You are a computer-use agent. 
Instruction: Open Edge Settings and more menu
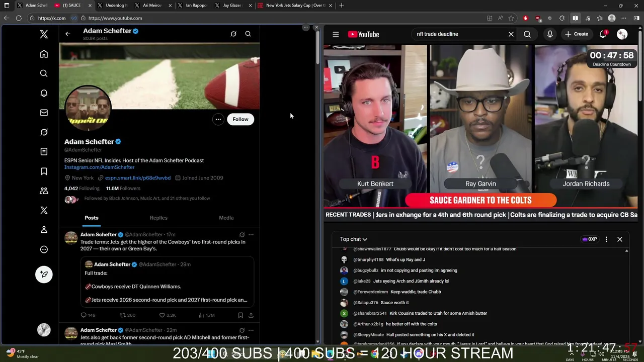(x=624, y=18)
